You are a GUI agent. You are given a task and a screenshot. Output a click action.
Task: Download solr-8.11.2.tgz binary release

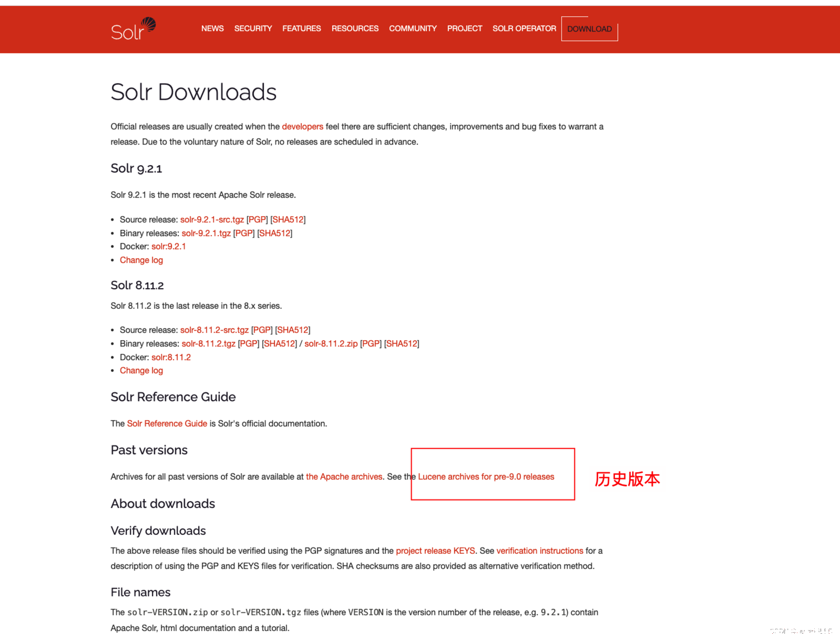tap(209, 343)
